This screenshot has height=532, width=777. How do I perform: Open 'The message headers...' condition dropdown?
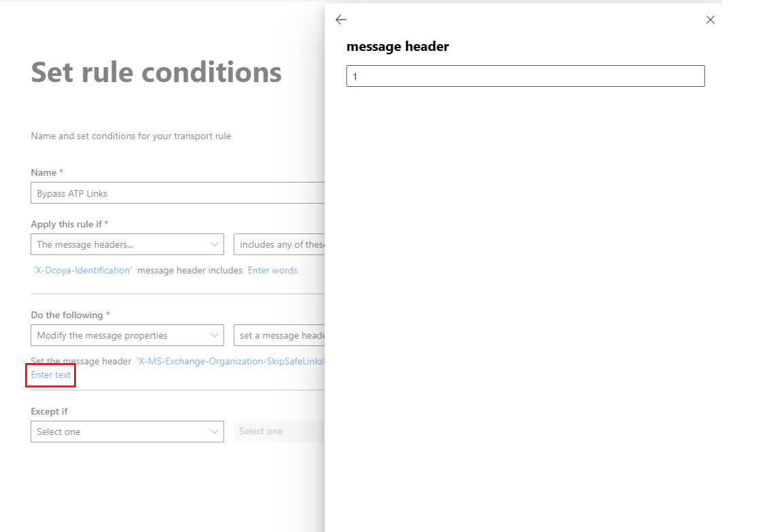pos(128,244)
